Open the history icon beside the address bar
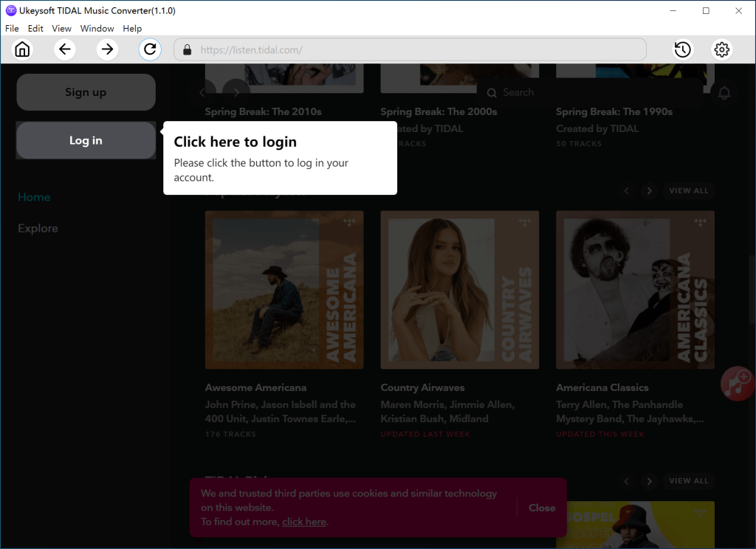The height and width of the screenshot is (549, 756). coord(682,49)
